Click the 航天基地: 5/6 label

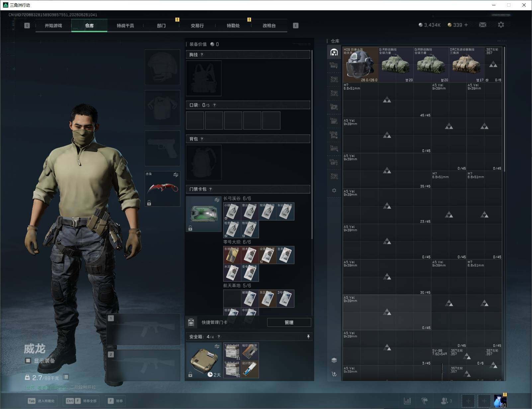237,286
